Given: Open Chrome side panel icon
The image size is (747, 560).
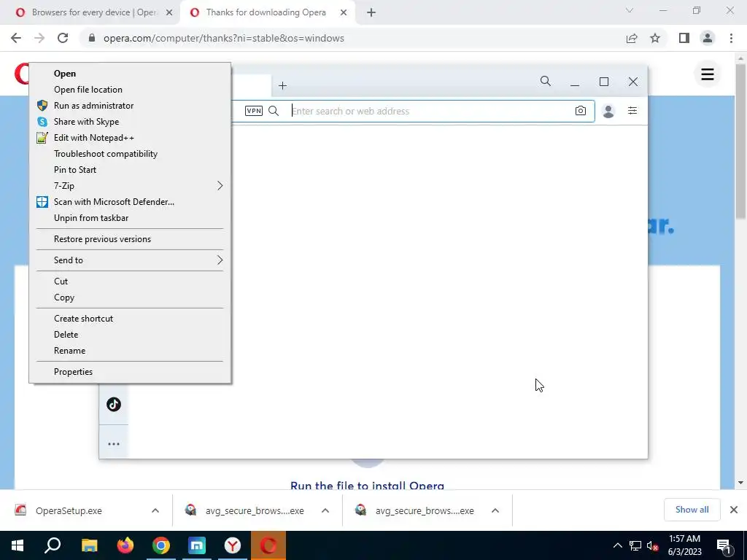Looking at the screenshot, I should point(684,38).
